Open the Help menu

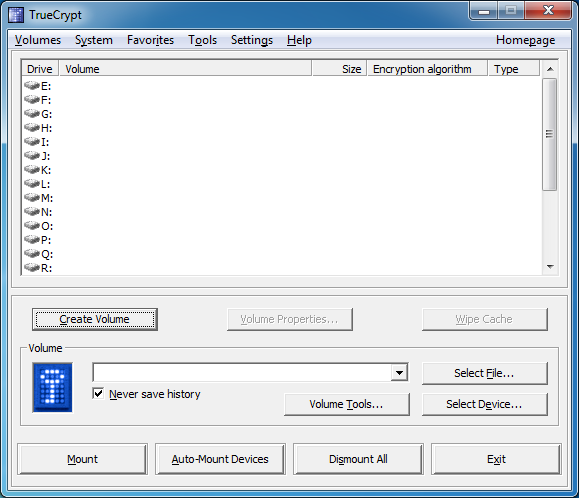[299, 40]
